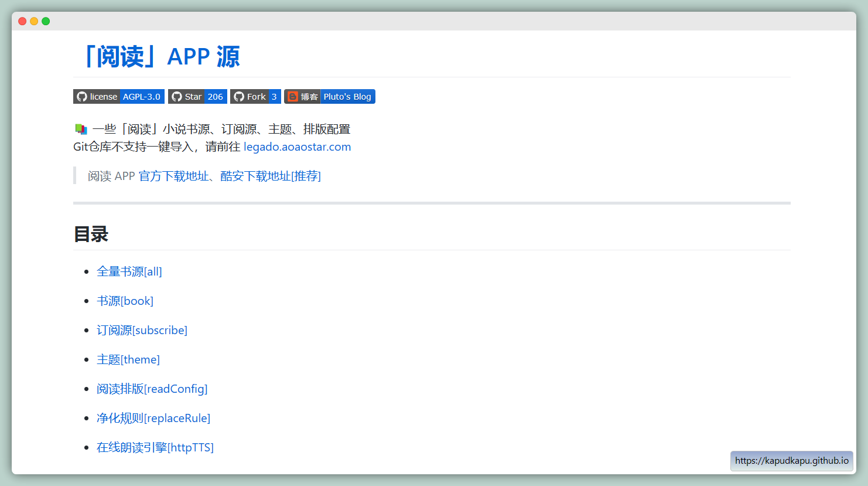Open the legado.aoaostar.com link
The height and width of the screenshot is (486, 868).
pos(297,147)
